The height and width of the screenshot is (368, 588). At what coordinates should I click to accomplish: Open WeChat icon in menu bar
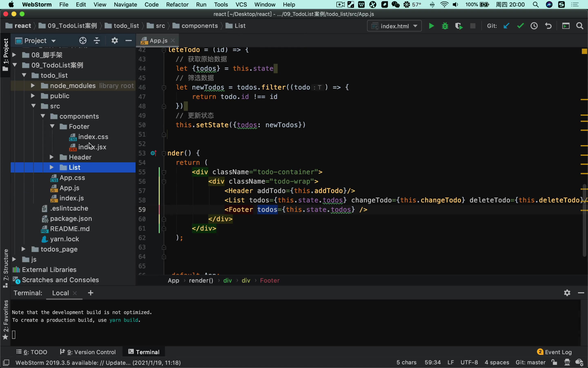pos(395,4)
